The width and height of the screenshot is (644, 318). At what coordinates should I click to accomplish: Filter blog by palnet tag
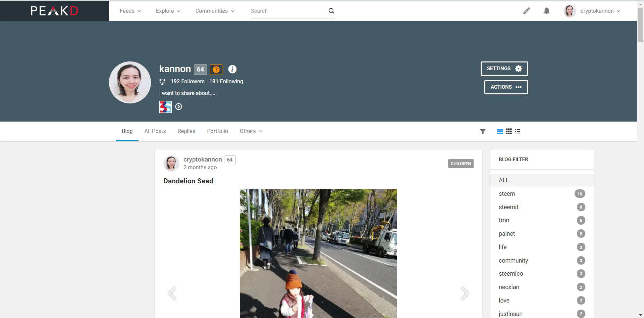(542, 234)
